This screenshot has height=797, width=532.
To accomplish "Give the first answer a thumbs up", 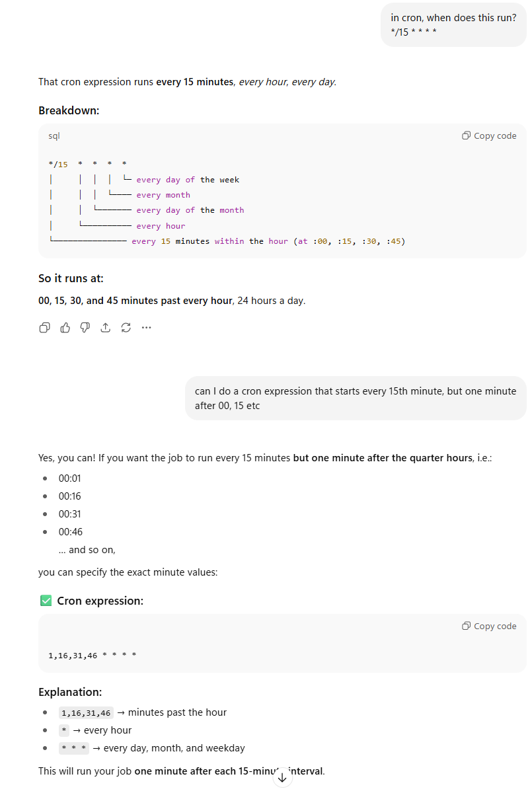I will point(65,328).
